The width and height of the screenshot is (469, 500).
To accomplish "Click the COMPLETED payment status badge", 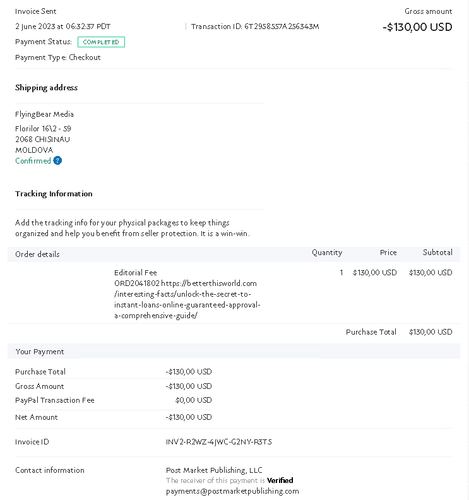I will pyautogui.click(x=101, y=42).
